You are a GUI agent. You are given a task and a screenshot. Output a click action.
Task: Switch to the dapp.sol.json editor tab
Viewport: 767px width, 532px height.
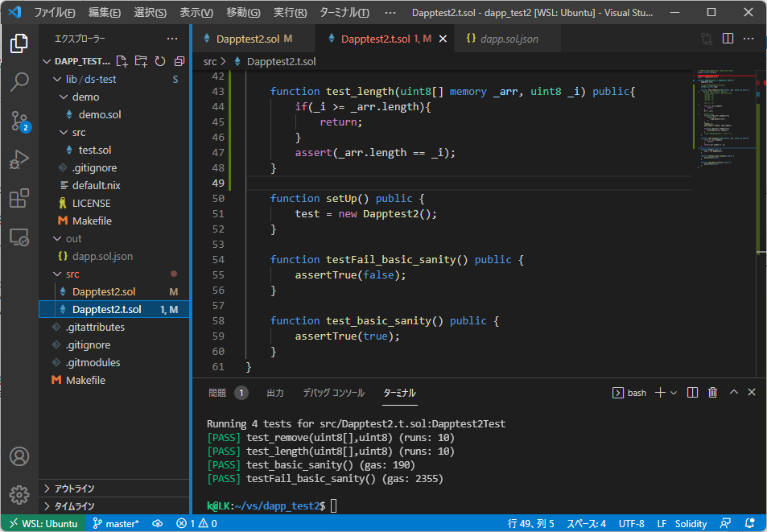[509, 39]
